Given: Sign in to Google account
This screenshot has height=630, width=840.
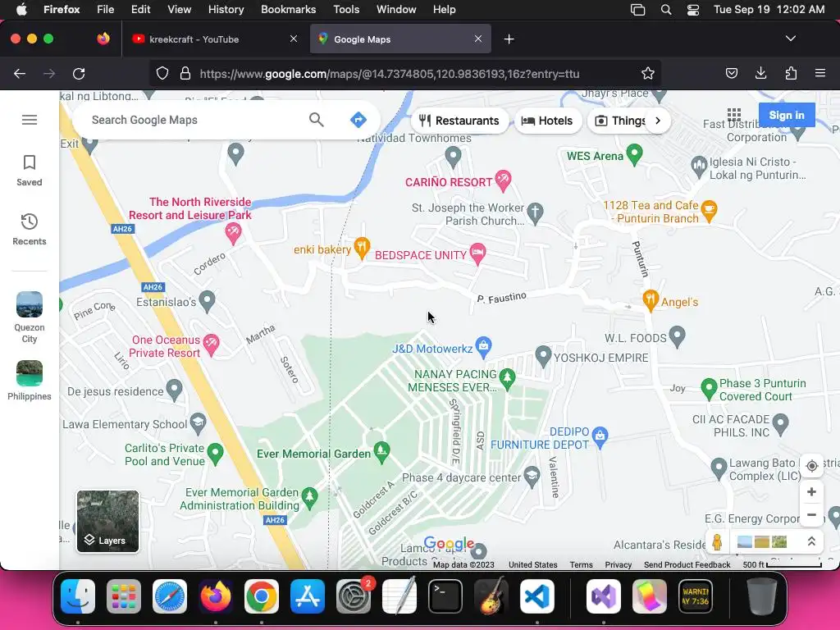Looking at the screenshot, I should (787, 115).
